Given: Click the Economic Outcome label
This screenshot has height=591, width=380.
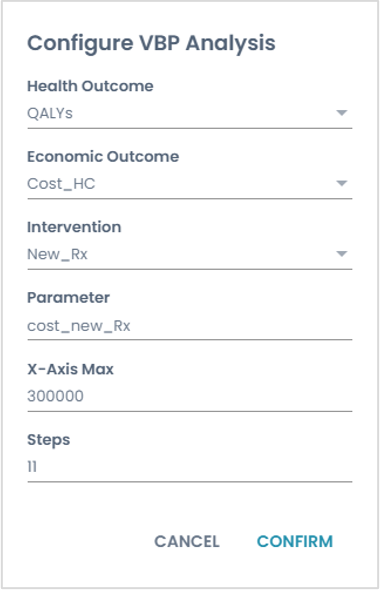Looking at the screenshot, I should pos(103,156).
